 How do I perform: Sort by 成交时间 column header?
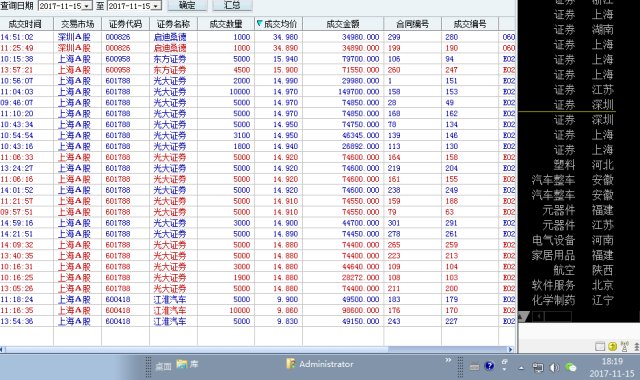26,24
